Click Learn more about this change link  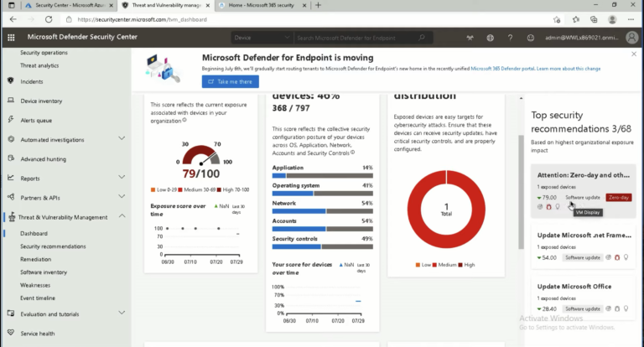tap(569, 69)
